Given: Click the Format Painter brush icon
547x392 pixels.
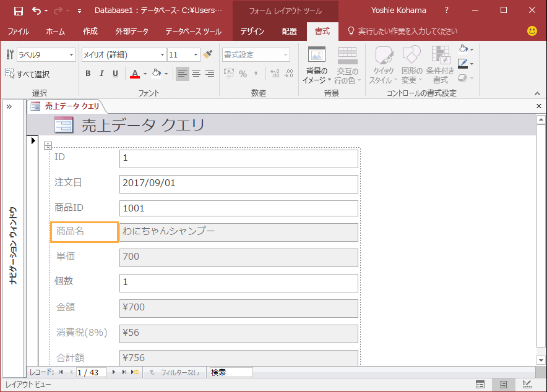Looking at the screenshot, I should [x=207, y=55].
